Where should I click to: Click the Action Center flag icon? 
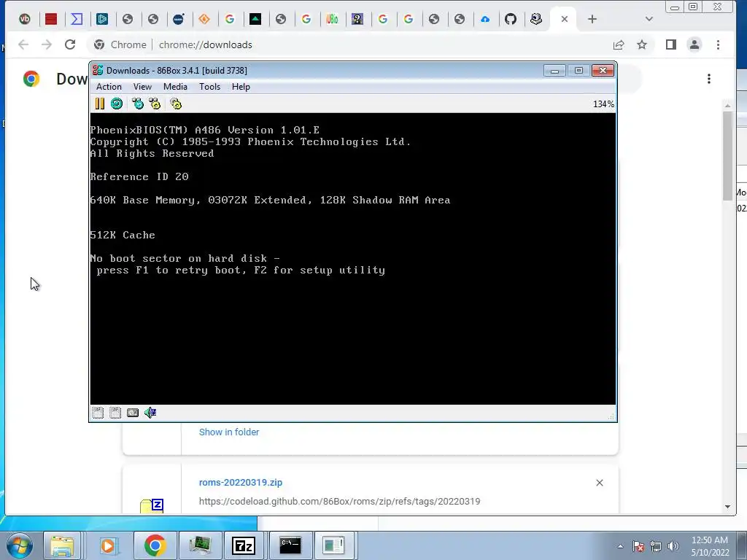638,546
